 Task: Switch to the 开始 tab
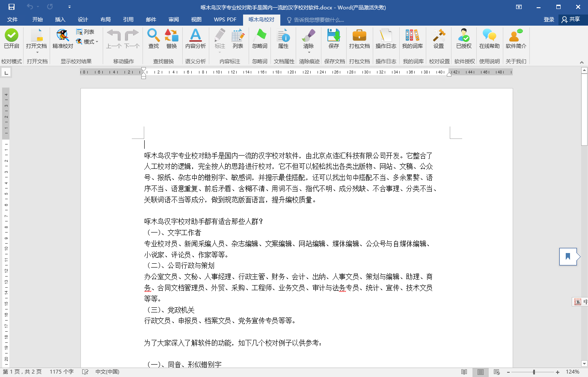point(38,20)
